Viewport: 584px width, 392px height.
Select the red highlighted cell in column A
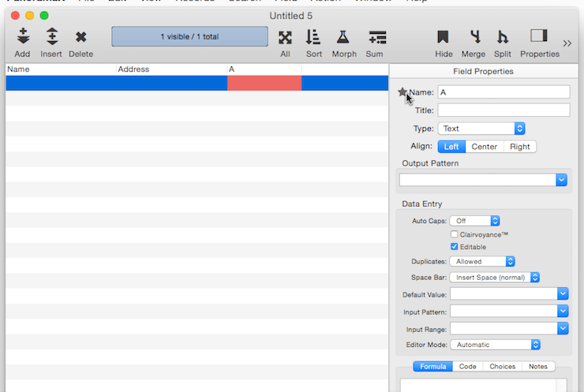pyautogui.click(x=264, y=83)
